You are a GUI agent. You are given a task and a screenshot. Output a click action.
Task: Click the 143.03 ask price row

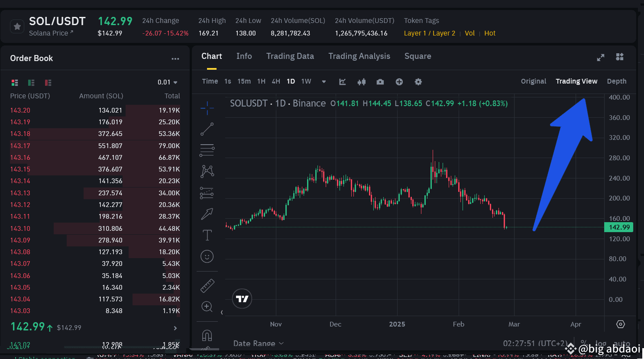pos(95,311)
